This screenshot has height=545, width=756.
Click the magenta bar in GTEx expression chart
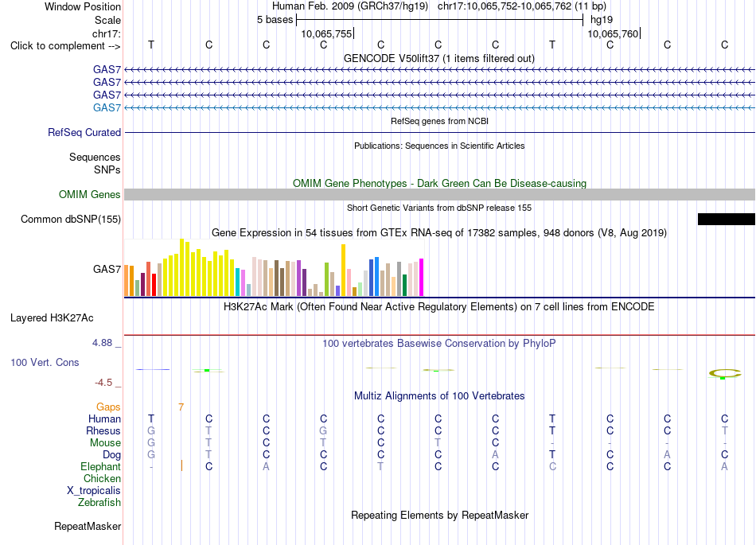tap(422, 277)
